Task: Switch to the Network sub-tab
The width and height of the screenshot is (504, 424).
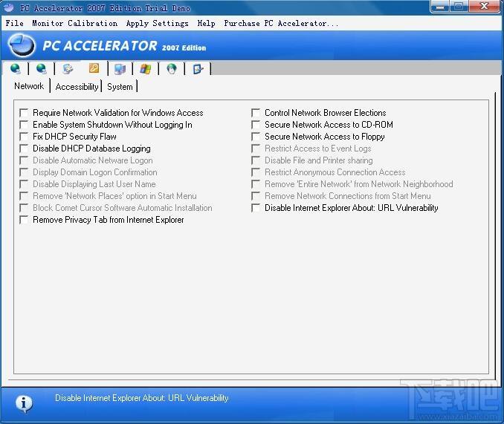Action: tap(29, 86)
